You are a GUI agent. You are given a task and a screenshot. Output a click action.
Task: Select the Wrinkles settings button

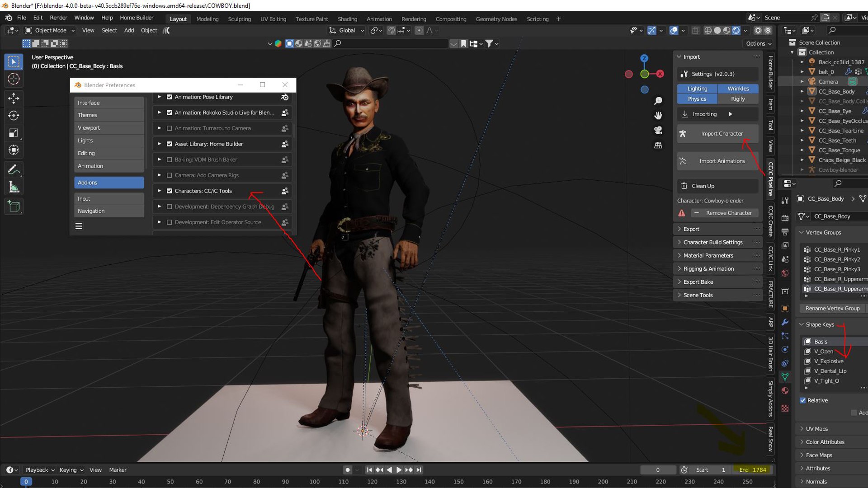pos(738,89)
